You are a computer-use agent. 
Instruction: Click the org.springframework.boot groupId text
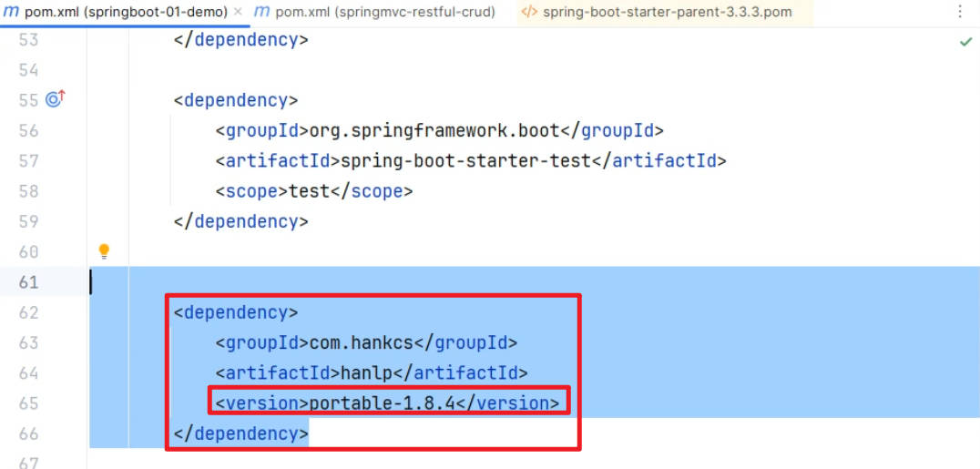pos(434,131)
